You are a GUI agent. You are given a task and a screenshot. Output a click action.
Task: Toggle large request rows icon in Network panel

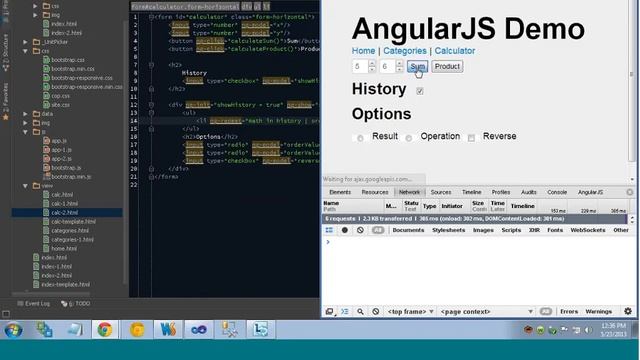(x=329, y=230)
